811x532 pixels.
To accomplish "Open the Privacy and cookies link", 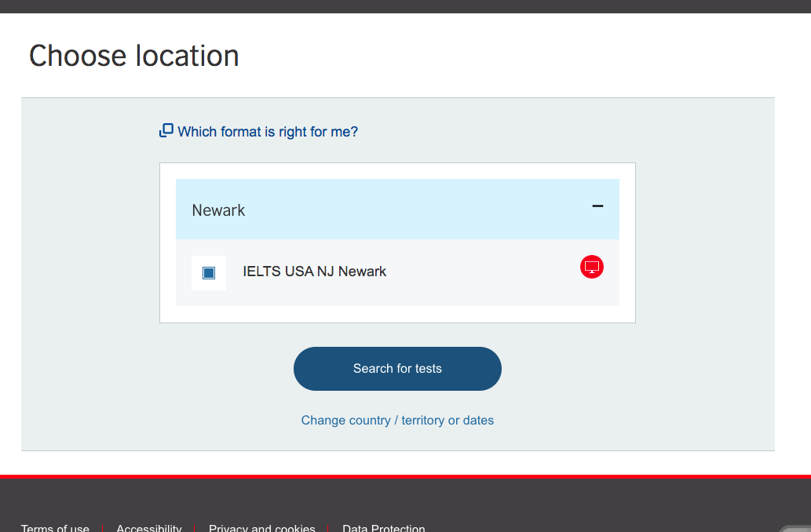I will (261, 527).
